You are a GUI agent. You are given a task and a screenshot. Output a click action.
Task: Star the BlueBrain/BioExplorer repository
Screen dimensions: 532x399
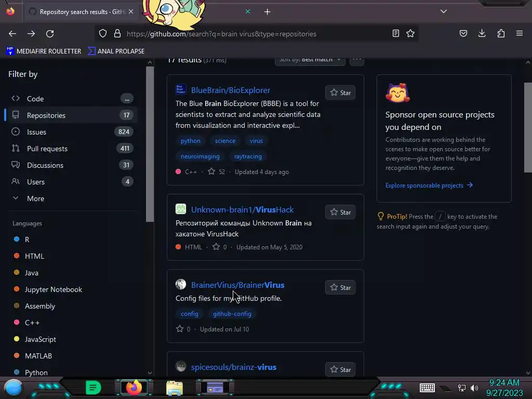(x=340, y=92)
